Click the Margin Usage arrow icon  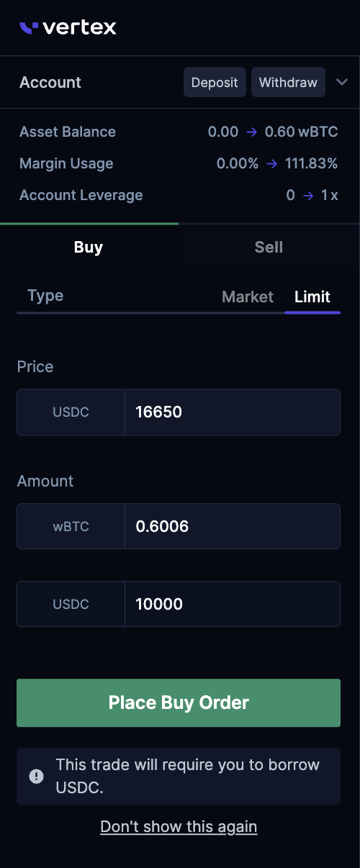point(272,163)
